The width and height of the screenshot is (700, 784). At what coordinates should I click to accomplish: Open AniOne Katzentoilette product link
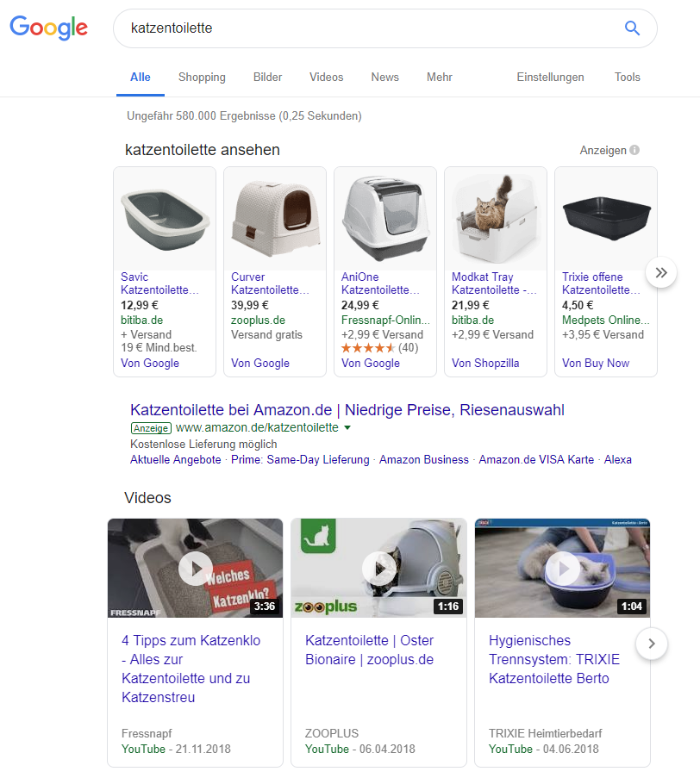380,283
